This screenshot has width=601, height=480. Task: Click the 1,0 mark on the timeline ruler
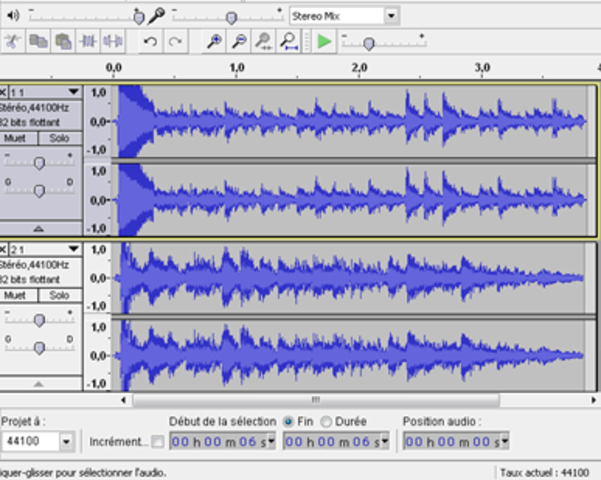[237, 68]
